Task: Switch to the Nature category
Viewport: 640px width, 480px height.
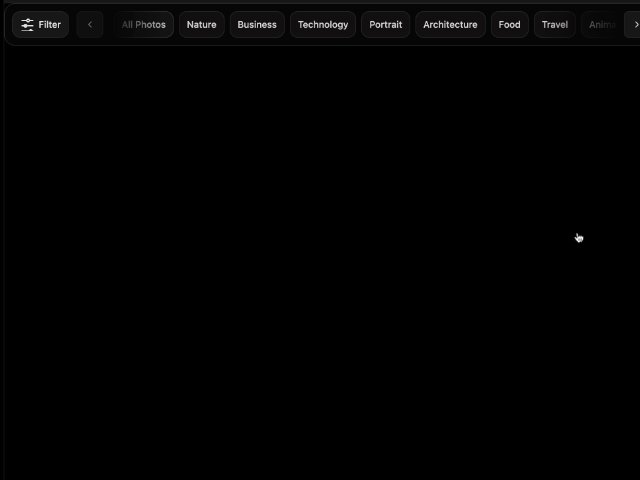Action: (x=201, y=25)
